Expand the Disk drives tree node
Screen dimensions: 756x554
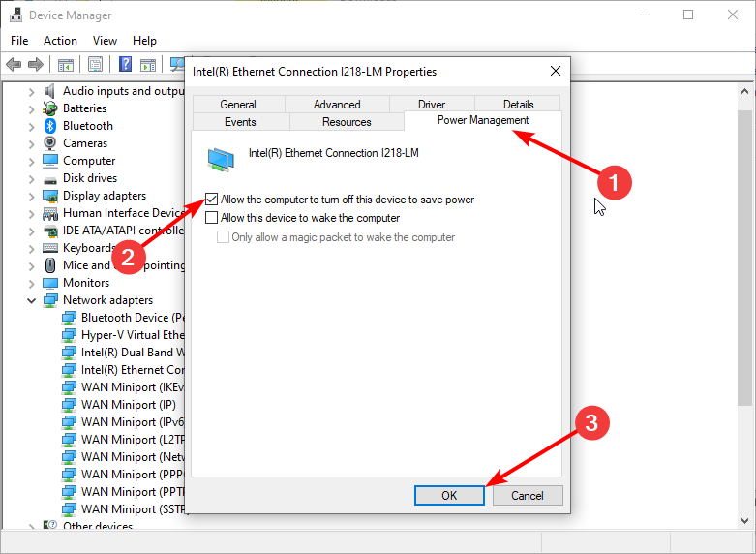(31, 179)
